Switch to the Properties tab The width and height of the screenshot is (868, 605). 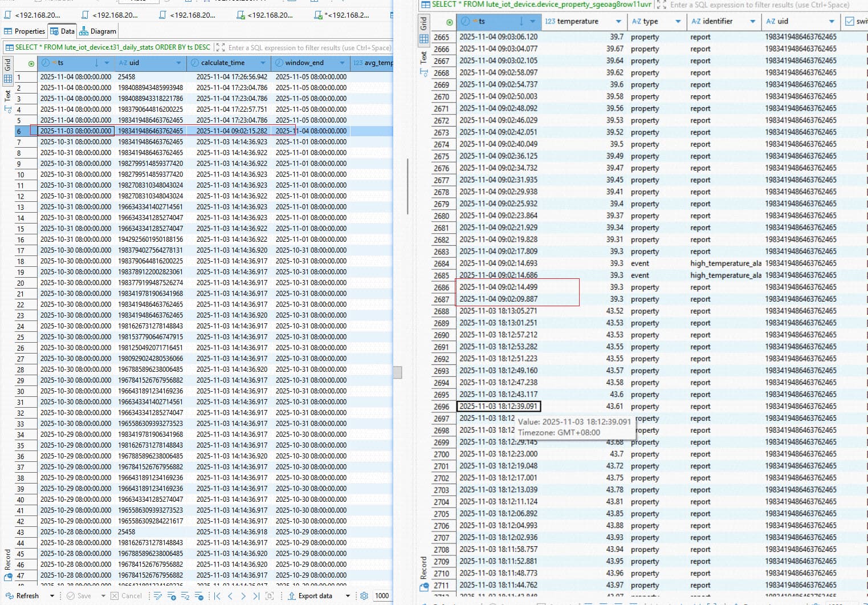25,31
